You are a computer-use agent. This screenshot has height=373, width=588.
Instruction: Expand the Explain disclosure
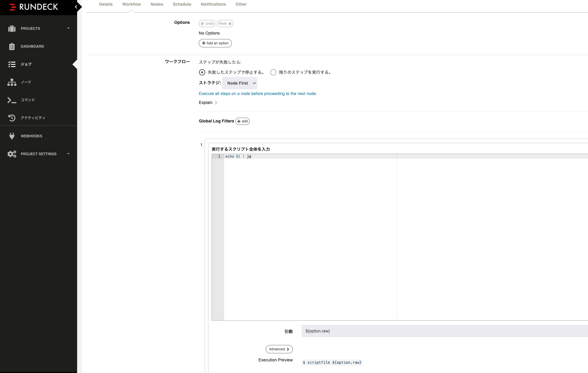[208, 102]
